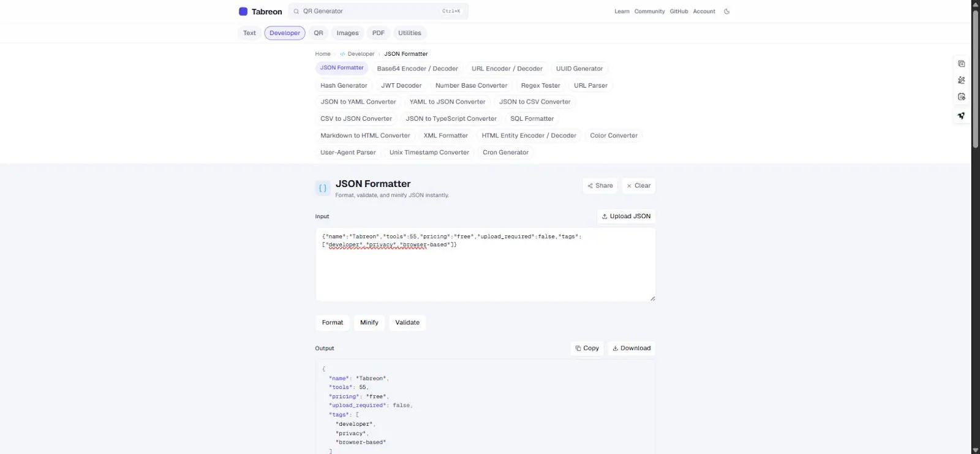Select the JSON Formatter tool chip
Viewport: 980px width, 454px height.
(342, 68)
